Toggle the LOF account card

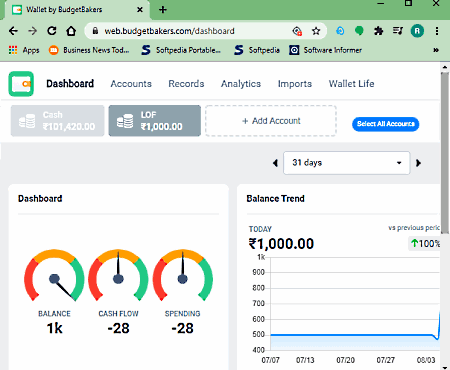(x=155, y=121)
